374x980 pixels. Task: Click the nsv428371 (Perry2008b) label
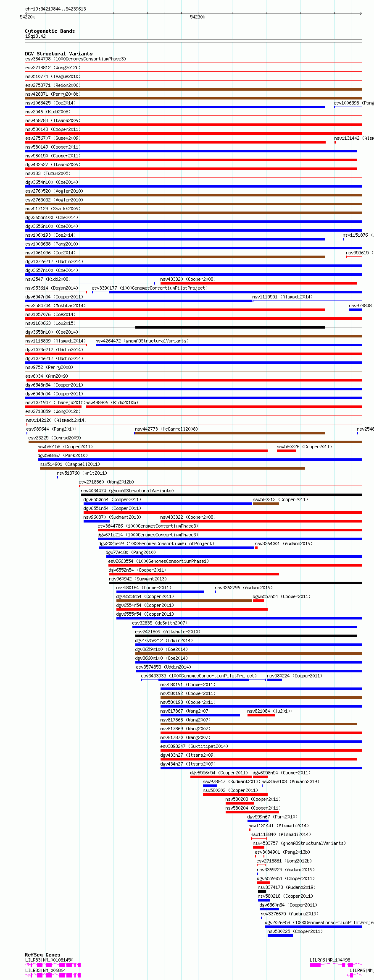click(53, 94)
